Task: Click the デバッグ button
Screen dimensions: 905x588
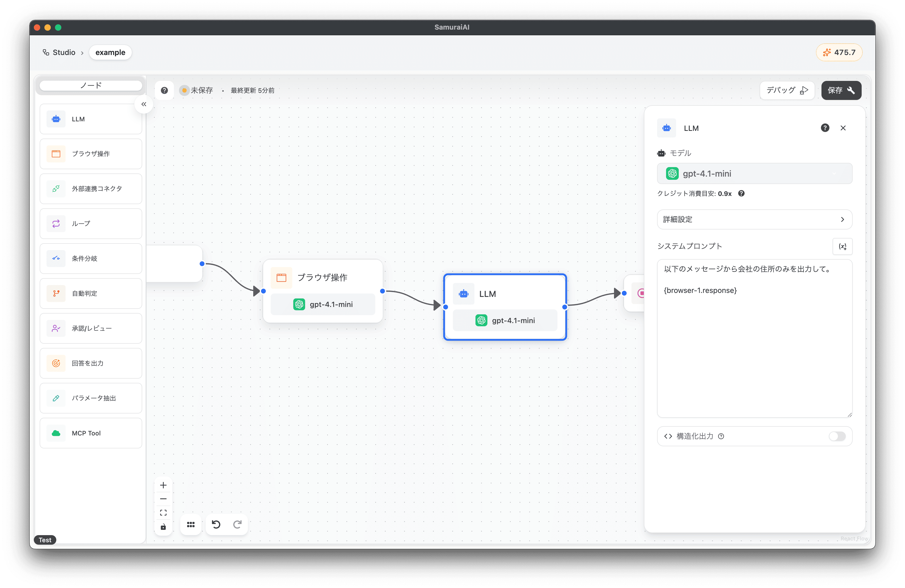Action: coord(787,90)
